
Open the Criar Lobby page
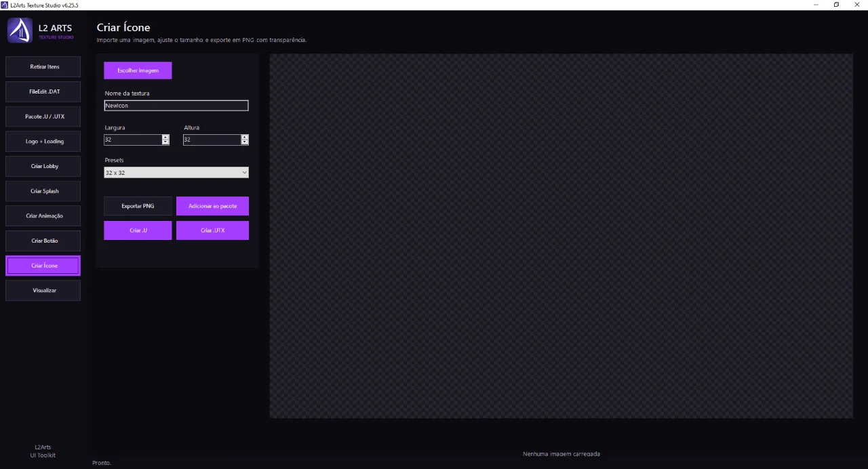coord(43,166)
